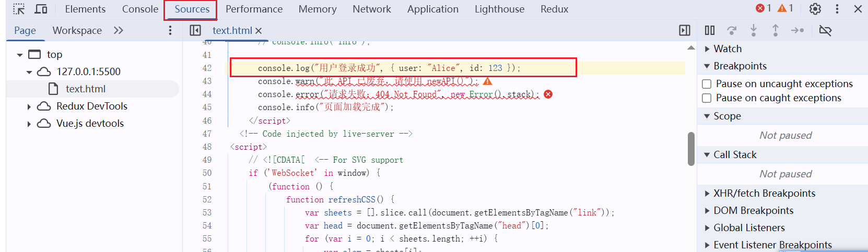The width and height of the screenshot is (868, 252).
Task: Expand the Watch section
Action: coord(707,49)
